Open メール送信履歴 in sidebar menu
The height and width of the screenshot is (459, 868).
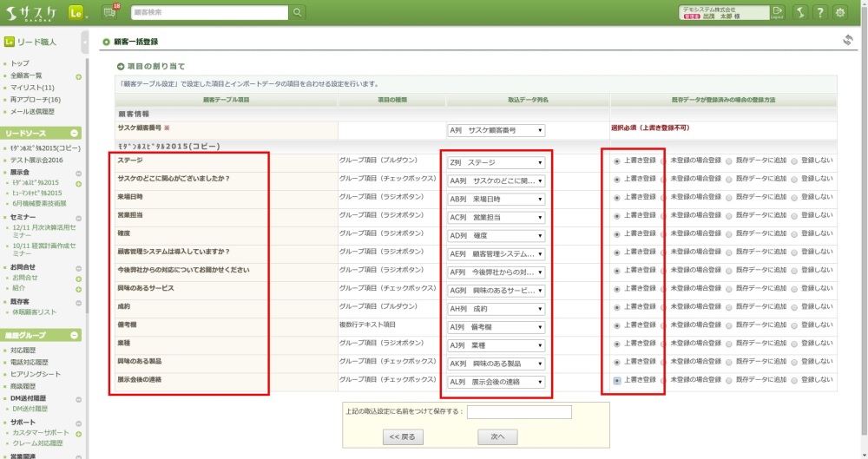(32, 112)
